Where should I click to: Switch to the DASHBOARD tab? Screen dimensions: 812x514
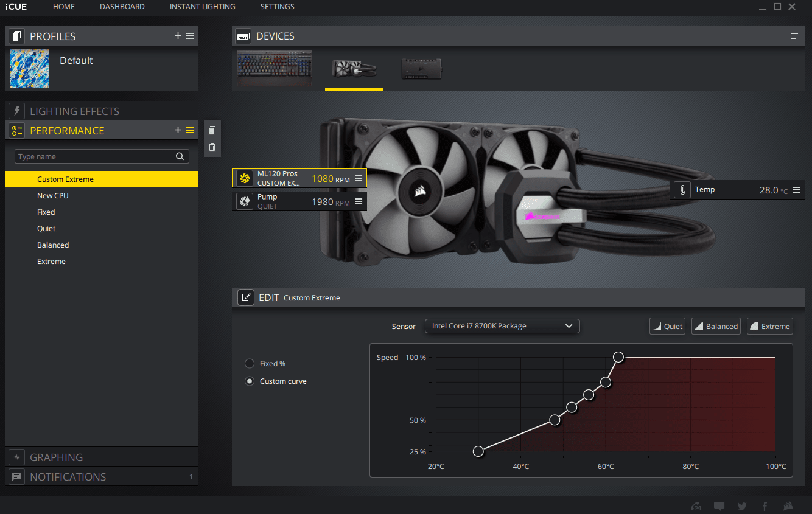click(122, 7)
